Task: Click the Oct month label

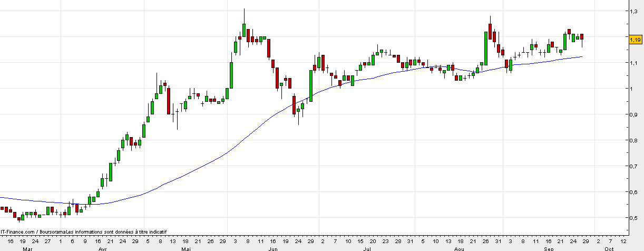Action: click(609, 248)
